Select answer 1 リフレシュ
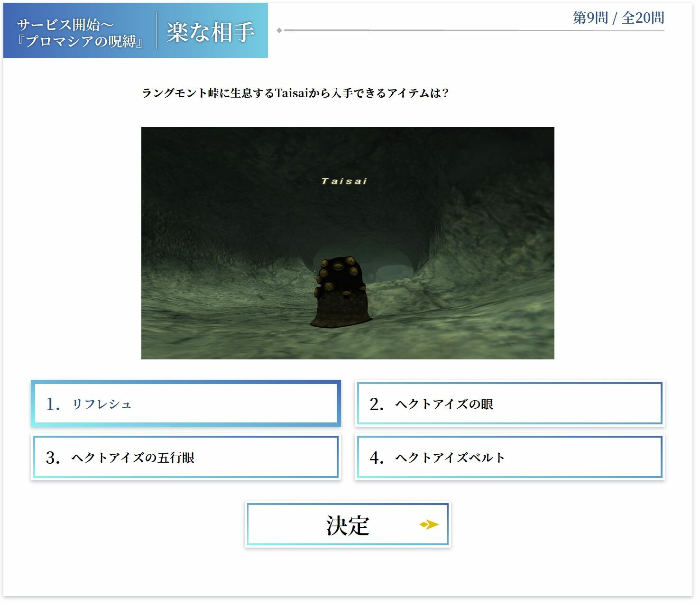The width and height of the screenshot is (700, 605). coord(185,403)
